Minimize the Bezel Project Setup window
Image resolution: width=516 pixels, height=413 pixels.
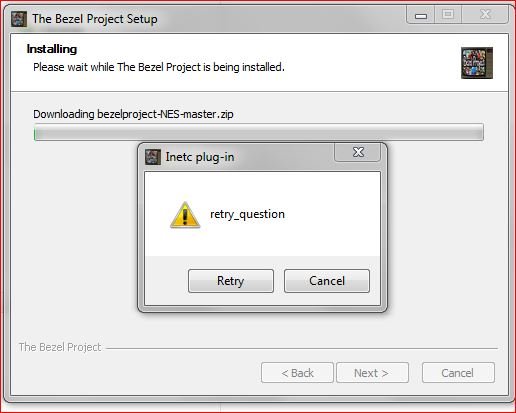tap(421, 15)
